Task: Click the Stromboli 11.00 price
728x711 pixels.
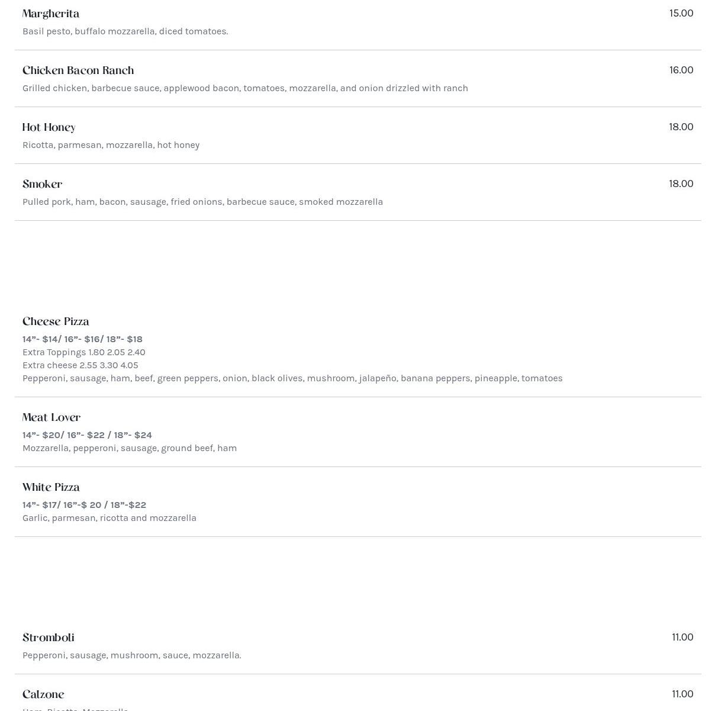Action: point(682,637)
